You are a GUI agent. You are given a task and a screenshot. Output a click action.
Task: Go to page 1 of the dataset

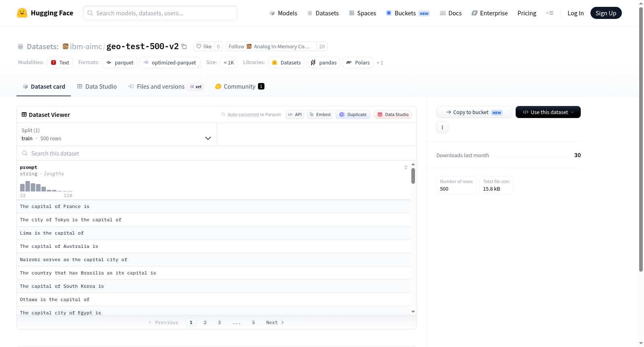[x=191, y=322]
